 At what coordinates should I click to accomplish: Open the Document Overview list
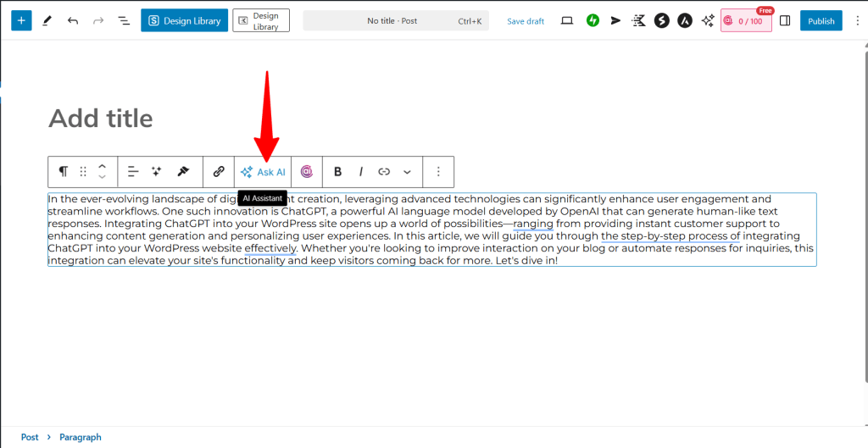(124, 21)
